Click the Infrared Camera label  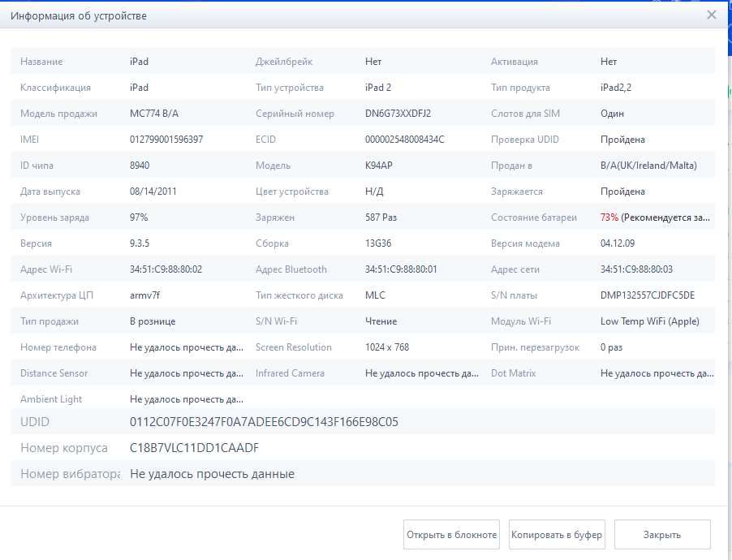point(290,373)
